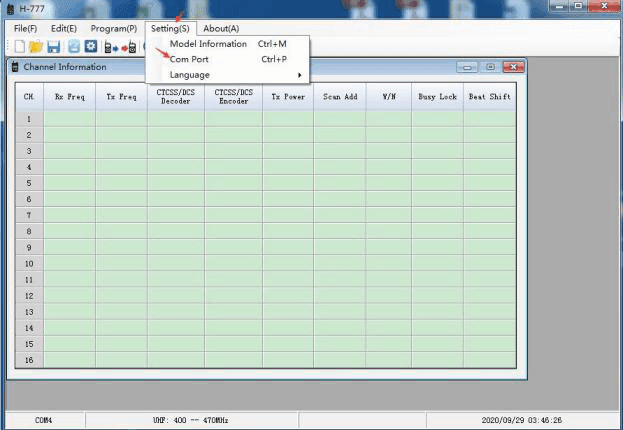
Task: Click the Channel Information window title icon
Action: pyautogui.click(x=15, y=67)
